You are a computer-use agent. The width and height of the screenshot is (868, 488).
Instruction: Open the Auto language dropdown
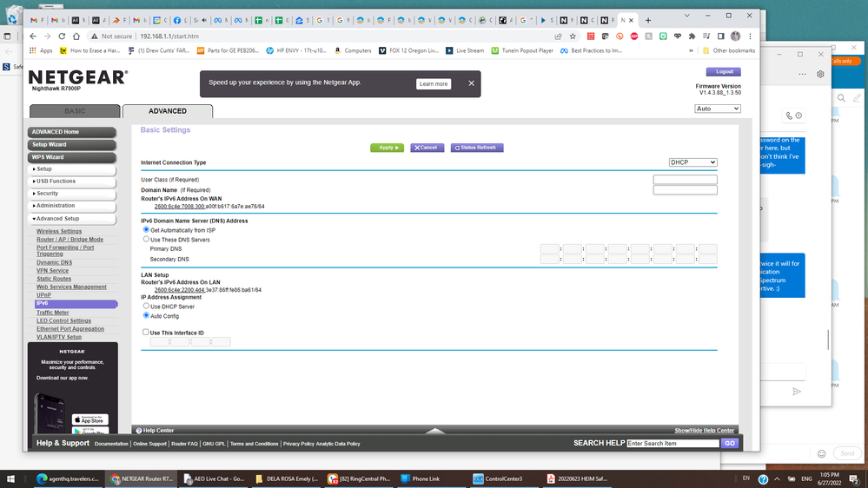(717, 109)
